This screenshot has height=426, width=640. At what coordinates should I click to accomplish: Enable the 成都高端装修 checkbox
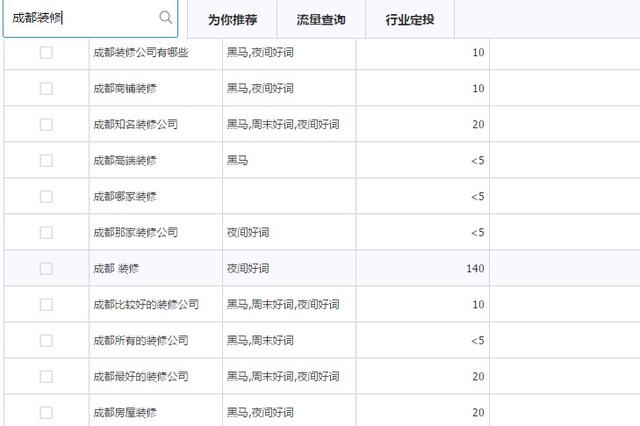[x=46, y=160]
